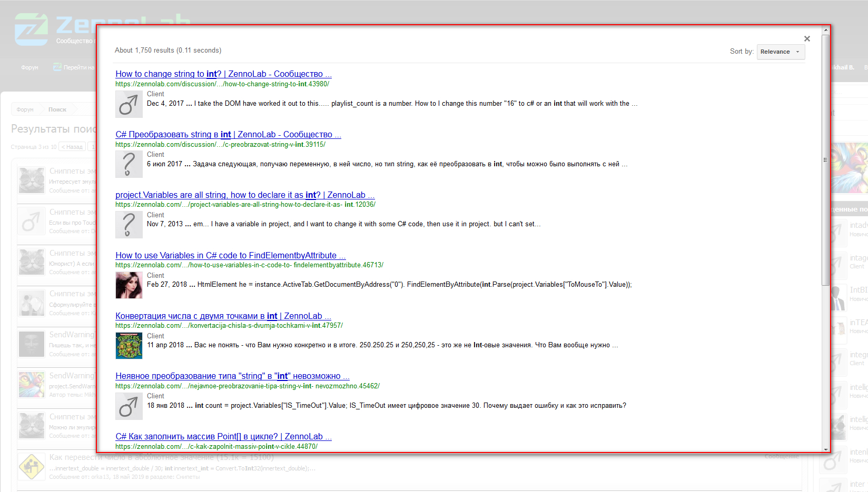
Task: Click yellow sign avatar beside 'Как перевести число' post
Action: point(32,467)
